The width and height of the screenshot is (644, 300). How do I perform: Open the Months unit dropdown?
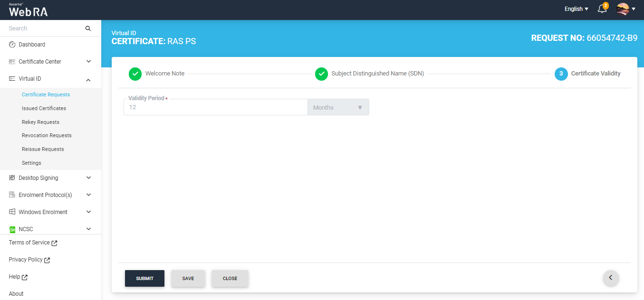pyautogui.click(x=338, y=107)
